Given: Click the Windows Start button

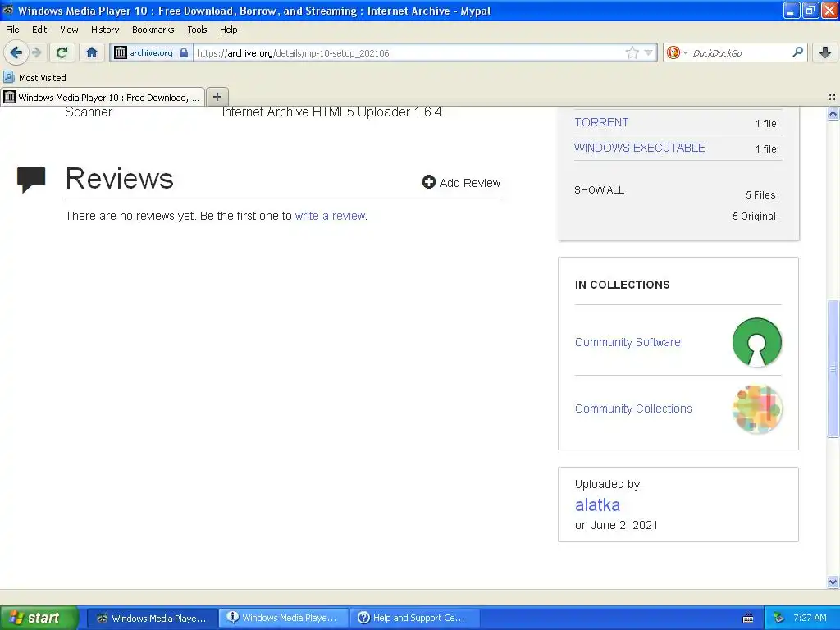Looking at the screenshot, I should pos(39,618).
